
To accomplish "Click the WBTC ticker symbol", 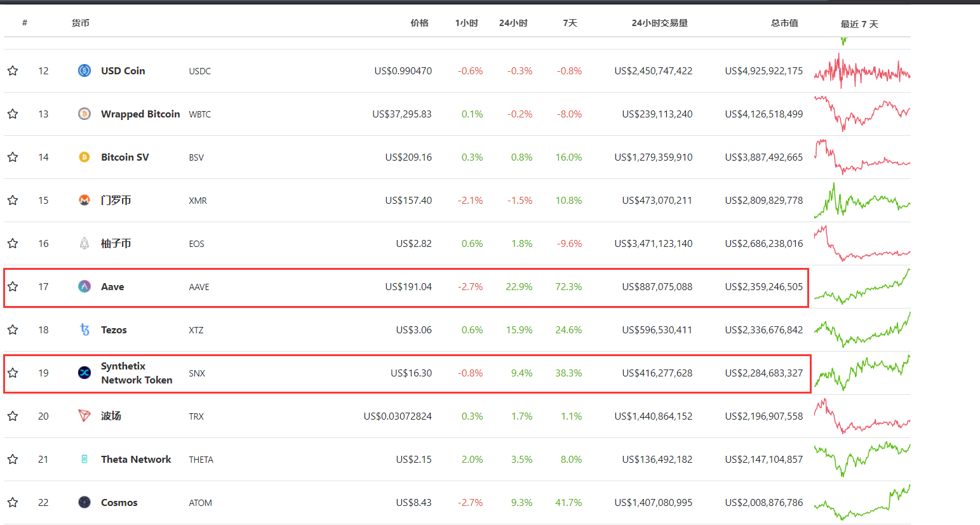I will click(x=199, y=114).
